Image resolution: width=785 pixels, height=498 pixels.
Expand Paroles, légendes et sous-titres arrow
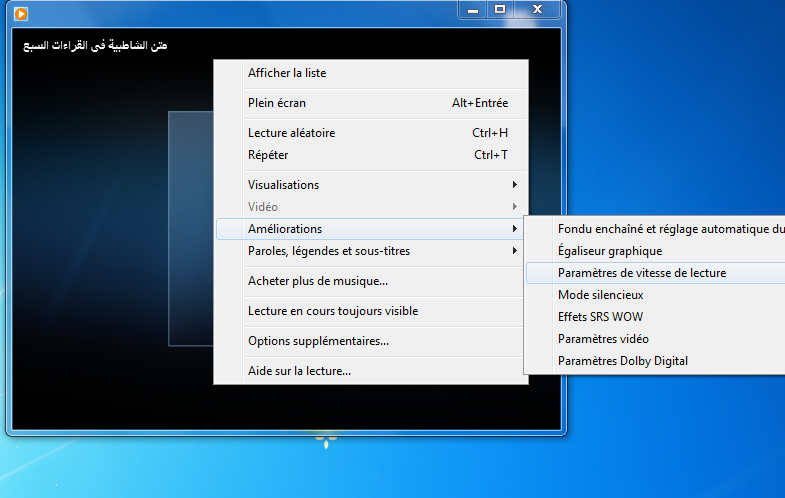515,251
